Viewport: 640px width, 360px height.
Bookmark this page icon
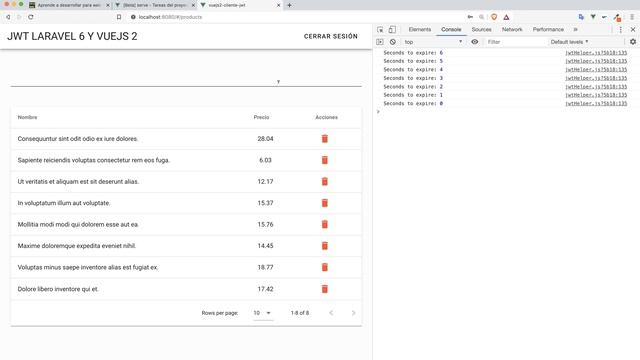(x=119, y=17)
